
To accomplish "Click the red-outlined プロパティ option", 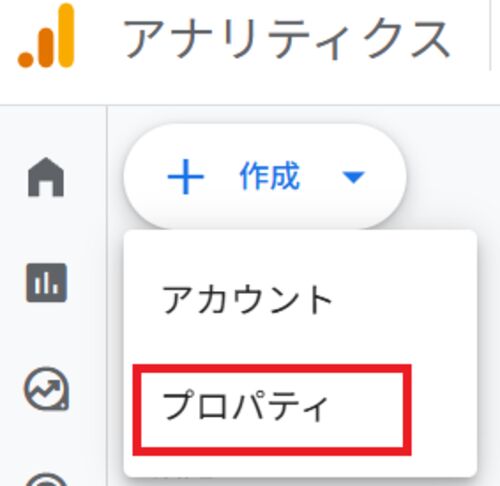I will tap(272, 410).
